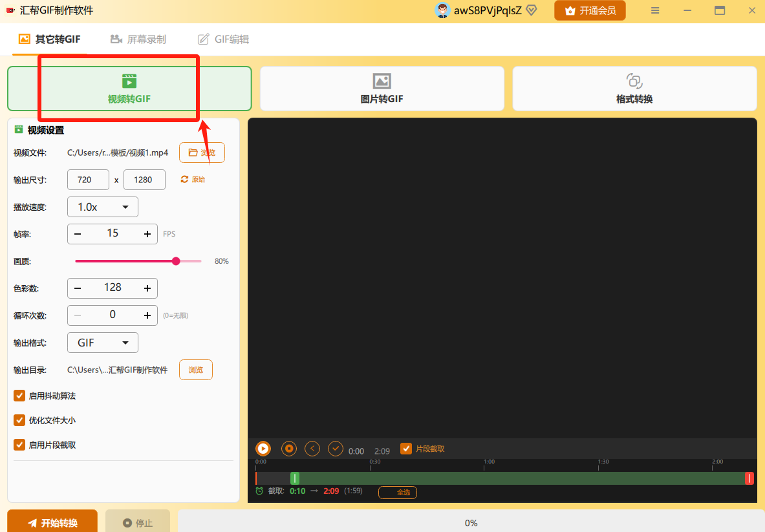The image size is (765, 532).
Task: Click the 开通会员 membership button
Action: coord(590,10)
